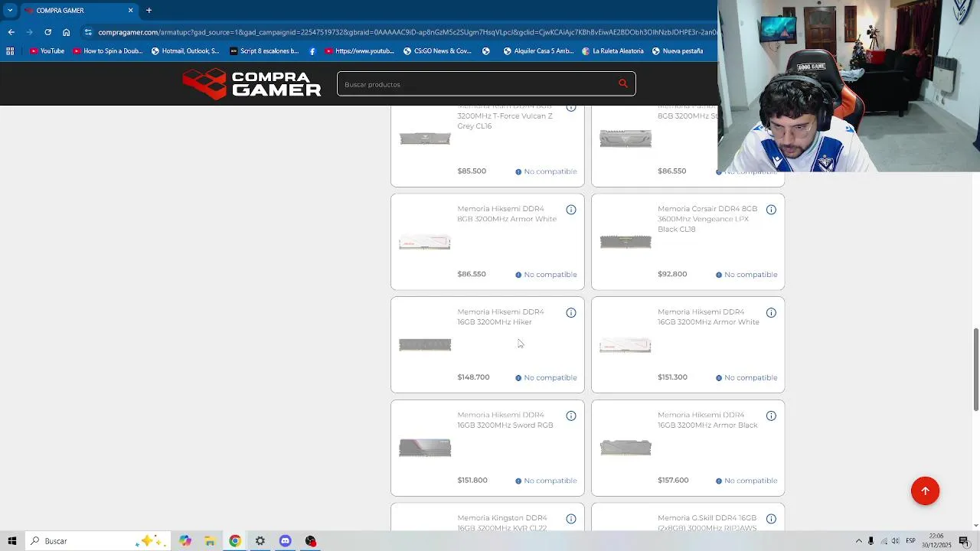
Task: Reload the page with refresh icon
Action: coord(47,32)
